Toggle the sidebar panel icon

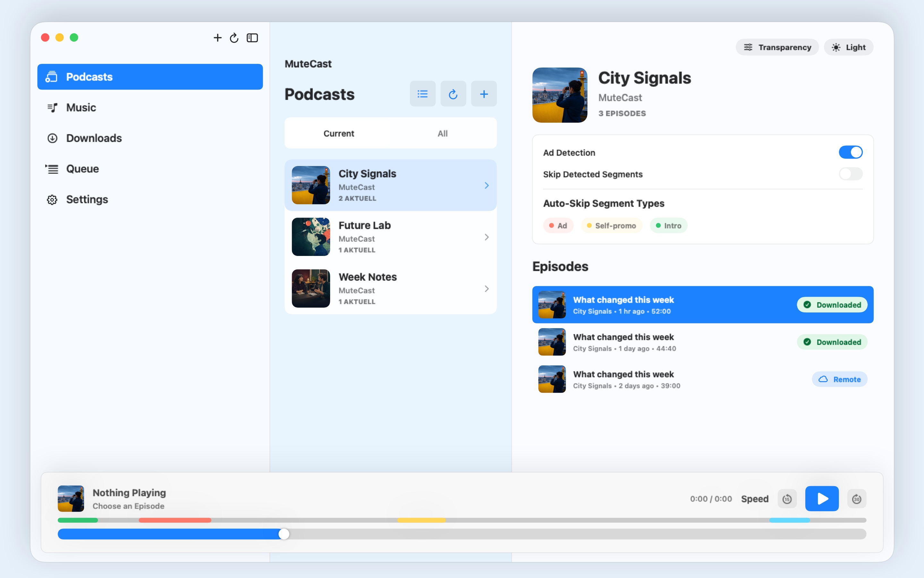252,38
